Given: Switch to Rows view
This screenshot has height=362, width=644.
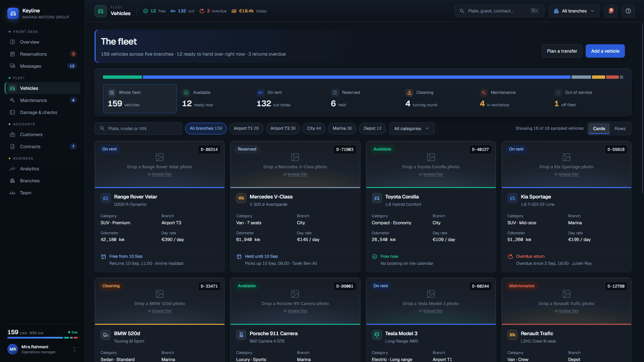Looking at the screenshot, I should pos(620,128).
